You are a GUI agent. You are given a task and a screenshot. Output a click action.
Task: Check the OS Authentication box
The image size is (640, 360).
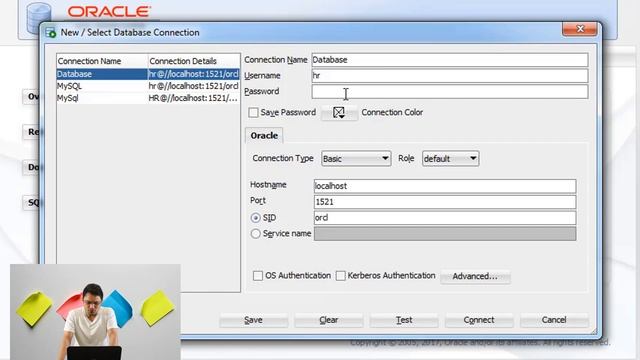point(258,276)
